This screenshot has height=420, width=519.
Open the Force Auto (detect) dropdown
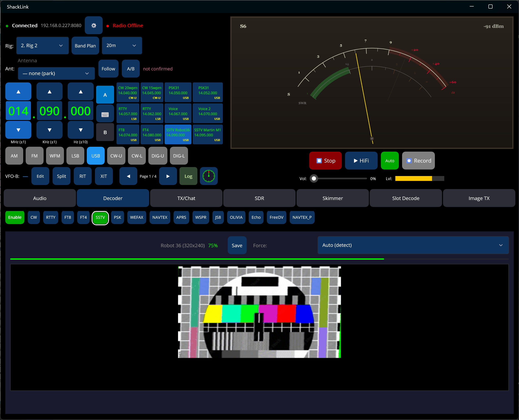413,245
